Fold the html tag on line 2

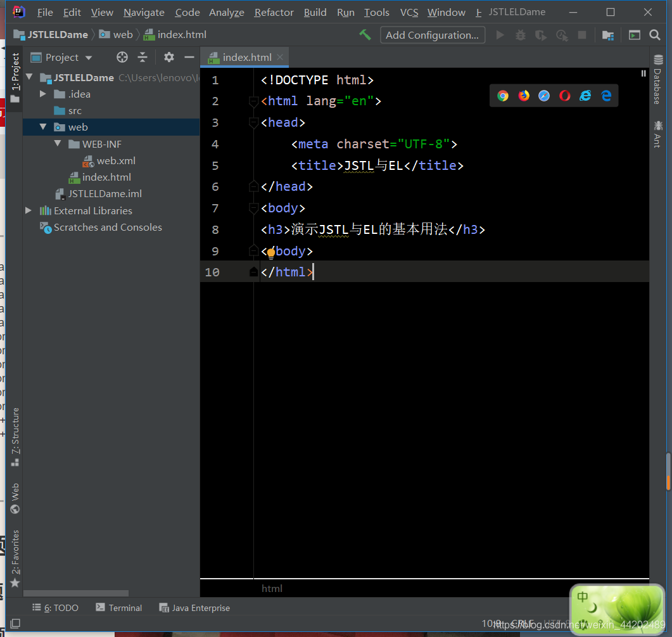pyautogui.click(x=253, y=101)
